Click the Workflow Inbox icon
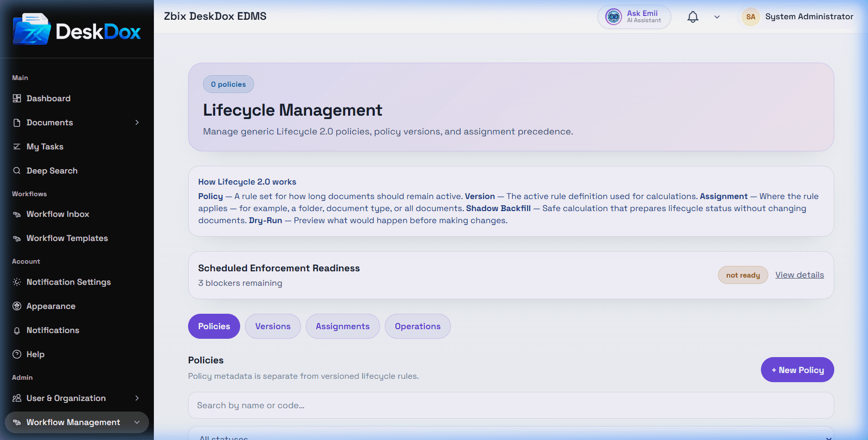The width and height of the screenshot is (868, 440). (17, 214)
